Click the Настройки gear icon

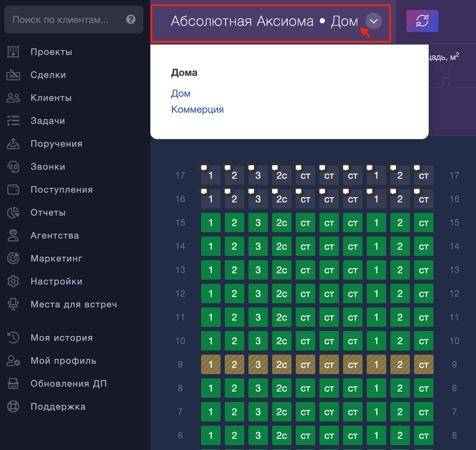pyautogui.click(x=13, y=281)
